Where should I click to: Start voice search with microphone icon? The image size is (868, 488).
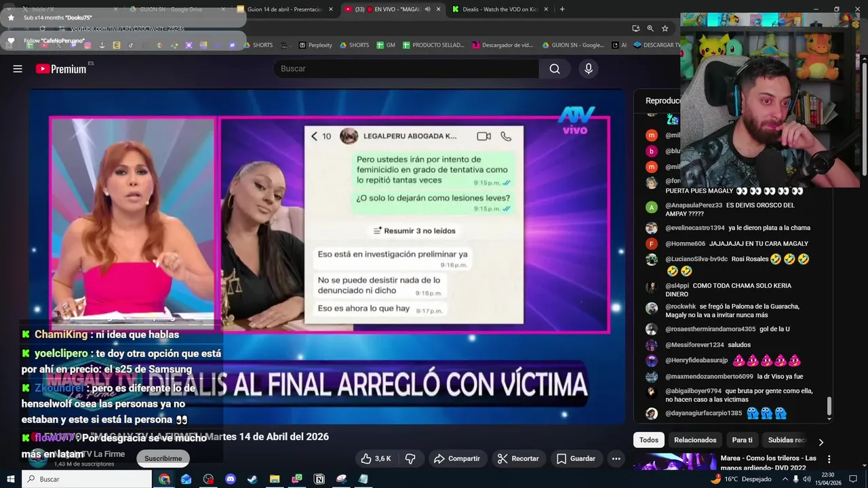[x=589, y=68]
